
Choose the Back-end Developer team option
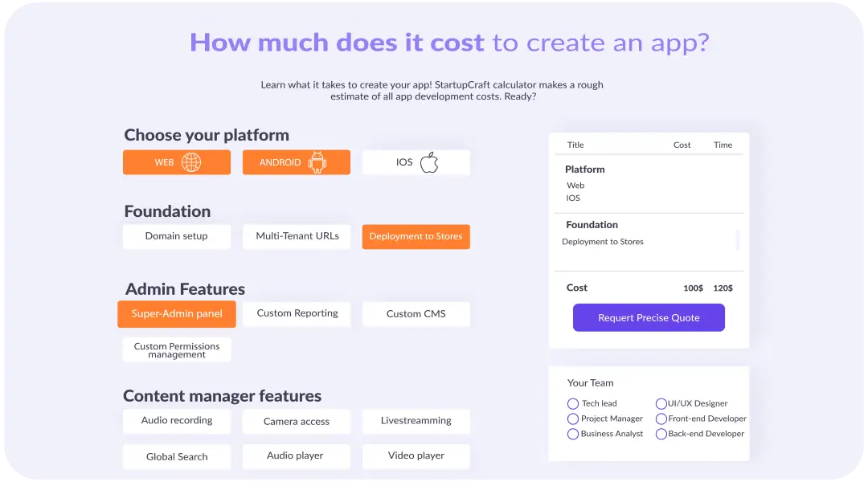pyautogui.click(x=661, y=434)
